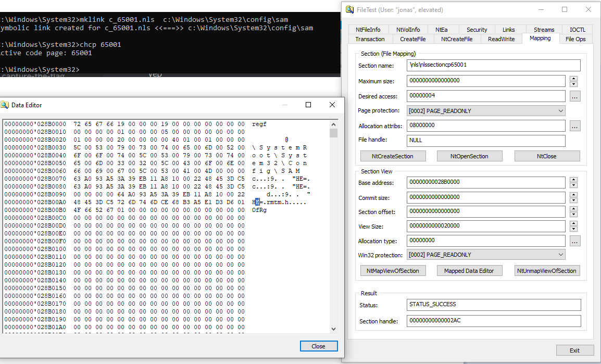This screenshot has width=601, height=364.
Task: Click Data Editor scrollbar up arrow
Action: pos(333,124)
